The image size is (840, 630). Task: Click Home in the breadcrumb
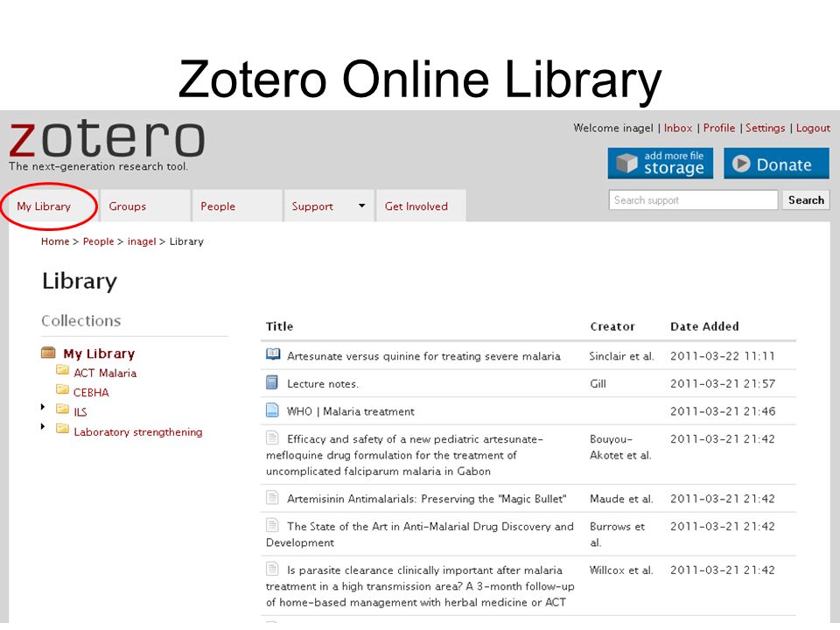pos(55,241)
